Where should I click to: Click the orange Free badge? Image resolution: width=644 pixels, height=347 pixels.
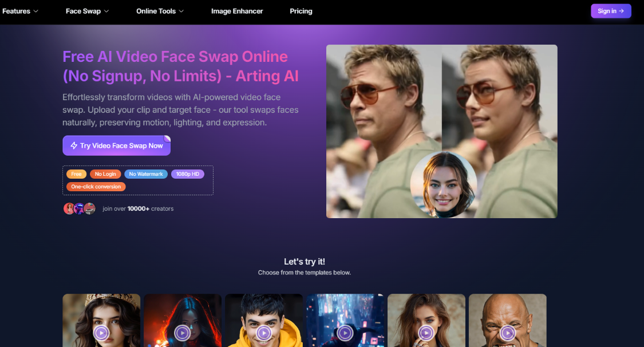click(x=76, y=174)
